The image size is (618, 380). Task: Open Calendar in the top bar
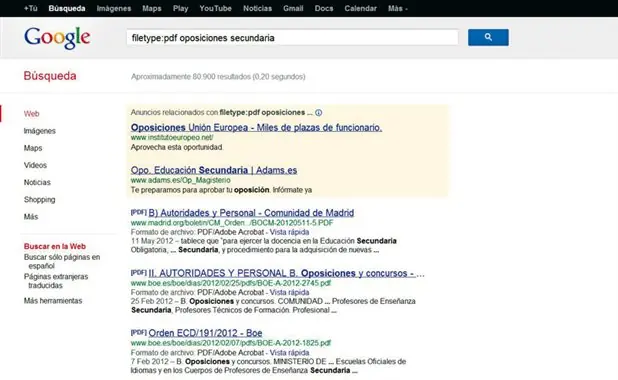(x=360, y=8)
